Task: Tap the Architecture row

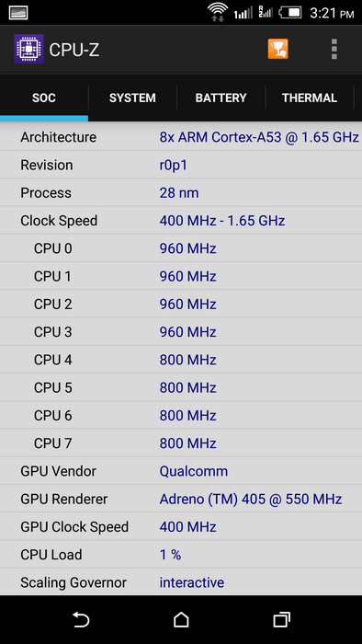Action: [181, 137]
